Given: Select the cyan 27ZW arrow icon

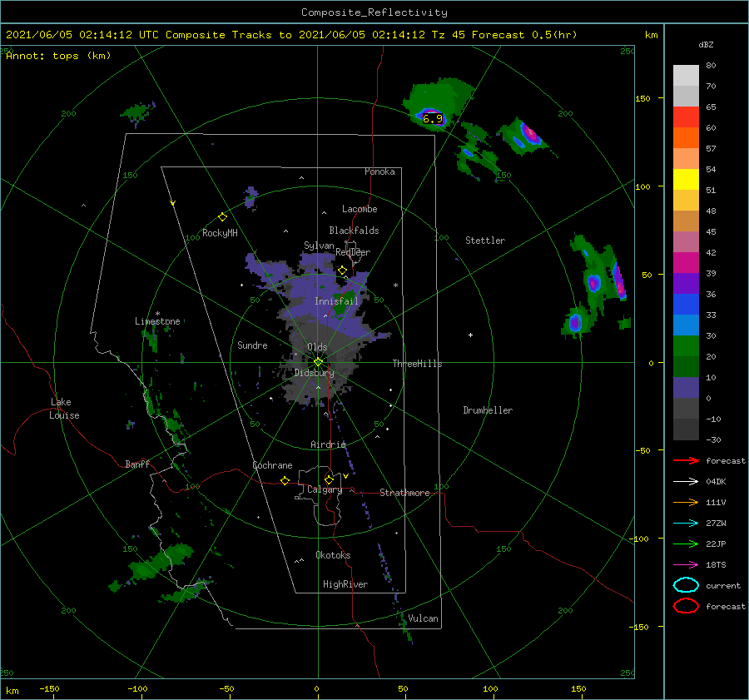Looking at the screenshot, I should 686,524.
